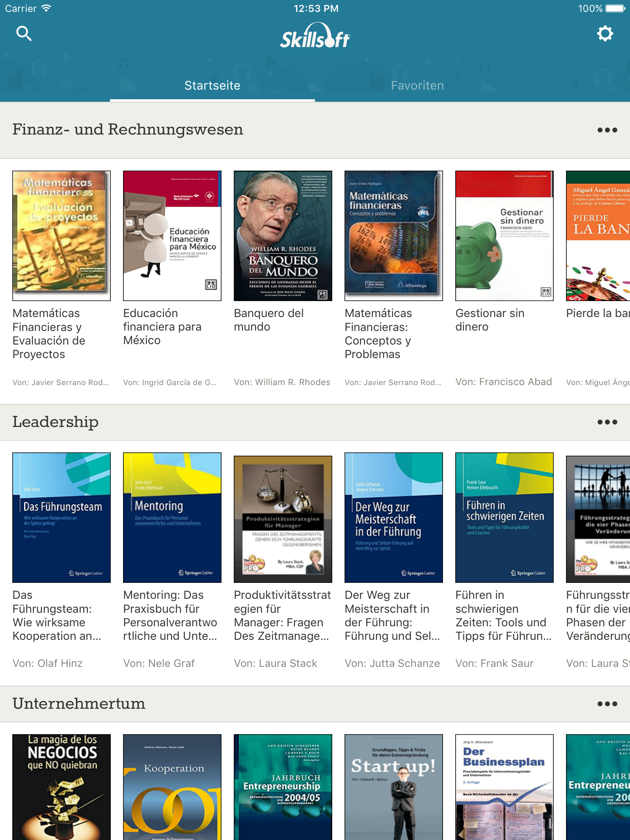Switch to the Startseite tab

[212, 85]
